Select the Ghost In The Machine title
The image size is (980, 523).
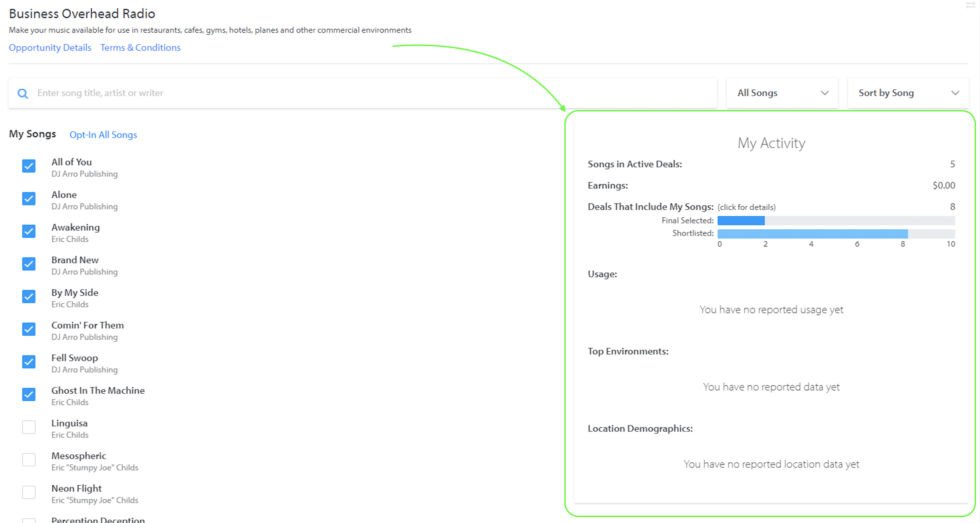[x=98, y=390]
